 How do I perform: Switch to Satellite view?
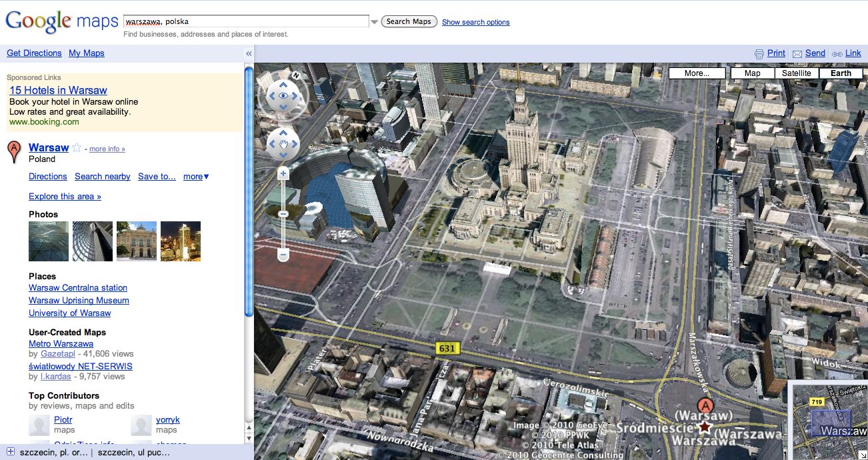[x=797, y=73]
